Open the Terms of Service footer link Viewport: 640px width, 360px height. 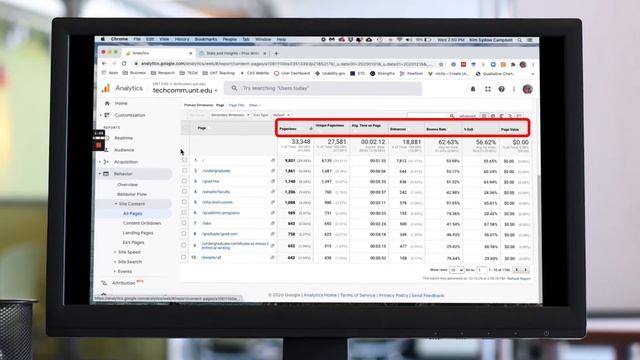point(358,295)
